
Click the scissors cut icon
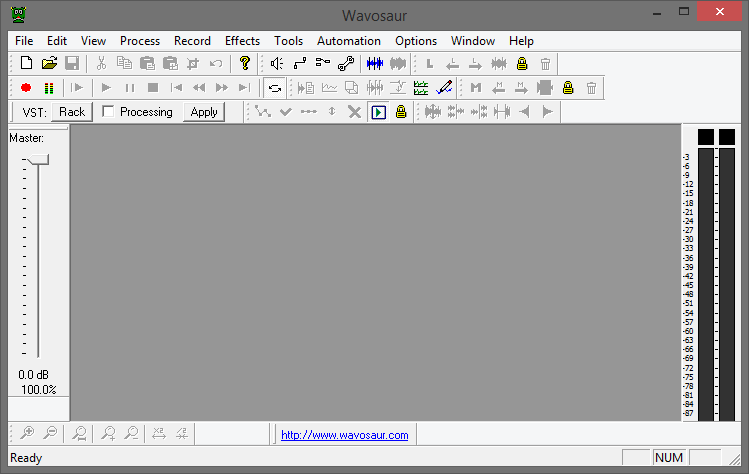point(101,64)
